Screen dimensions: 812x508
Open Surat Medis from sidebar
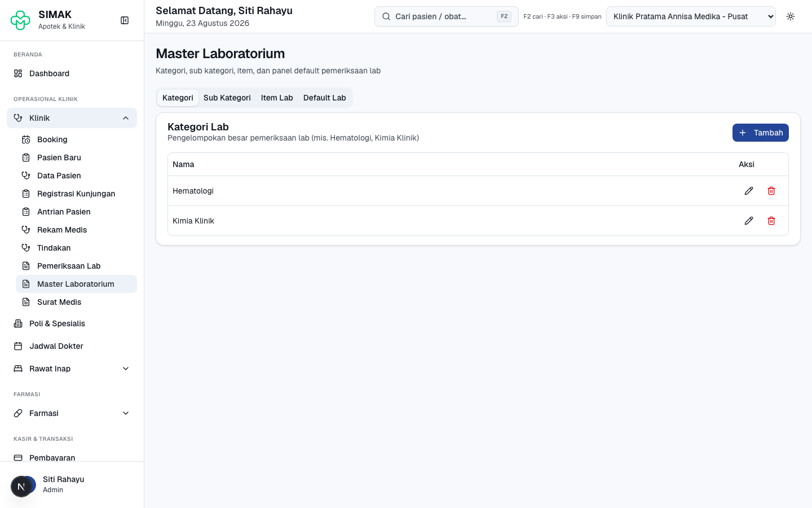[76, 302]
